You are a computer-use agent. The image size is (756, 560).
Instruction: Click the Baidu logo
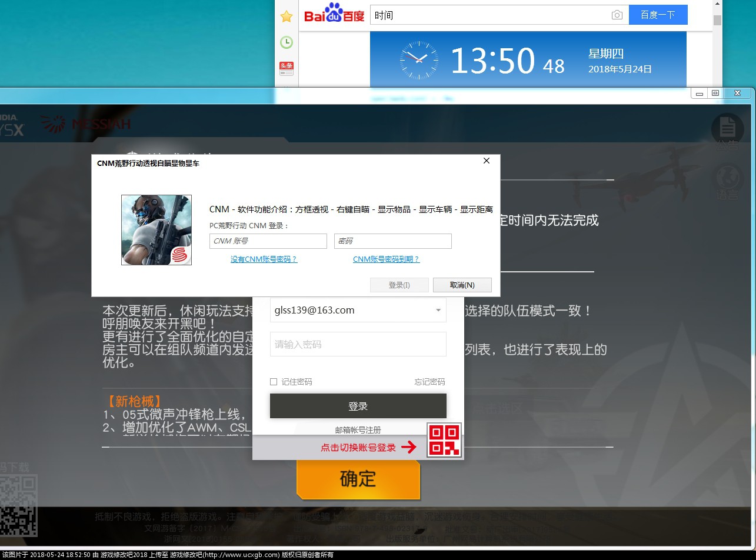click(334, 14)
